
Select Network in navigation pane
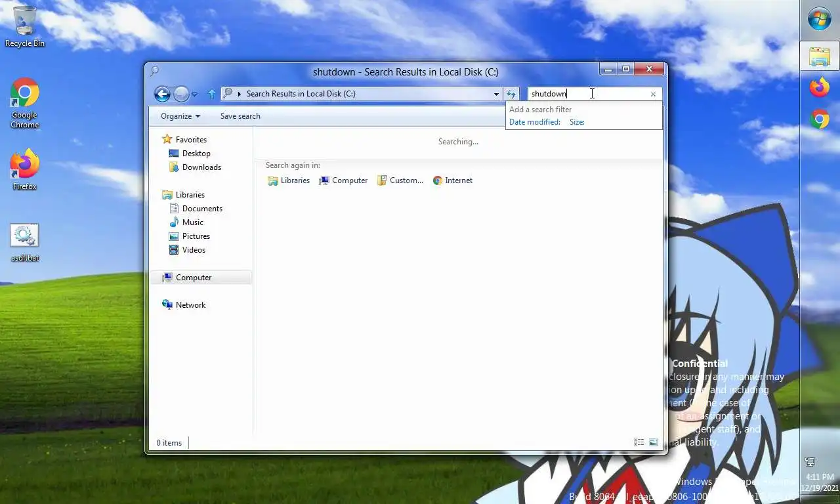click(x=184, y=304)
